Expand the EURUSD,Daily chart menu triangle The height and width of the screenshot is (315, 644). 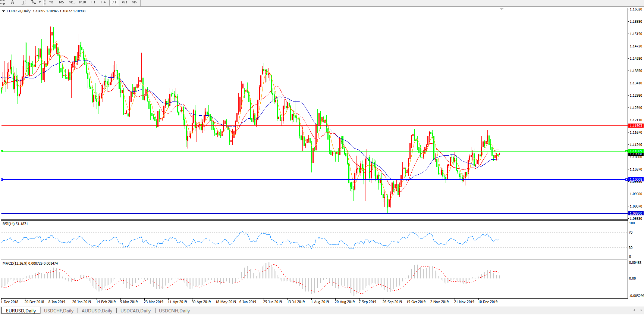coord(4,11)
